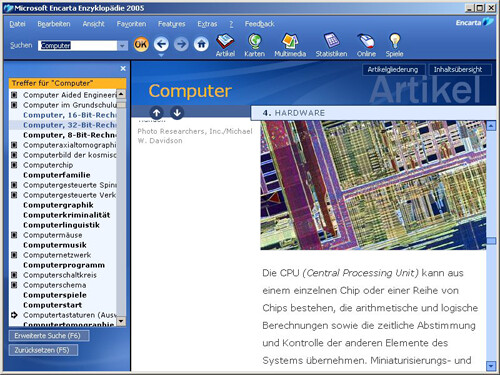Open the Extras menu
500x375 pixels.
(x=207, y=24)
